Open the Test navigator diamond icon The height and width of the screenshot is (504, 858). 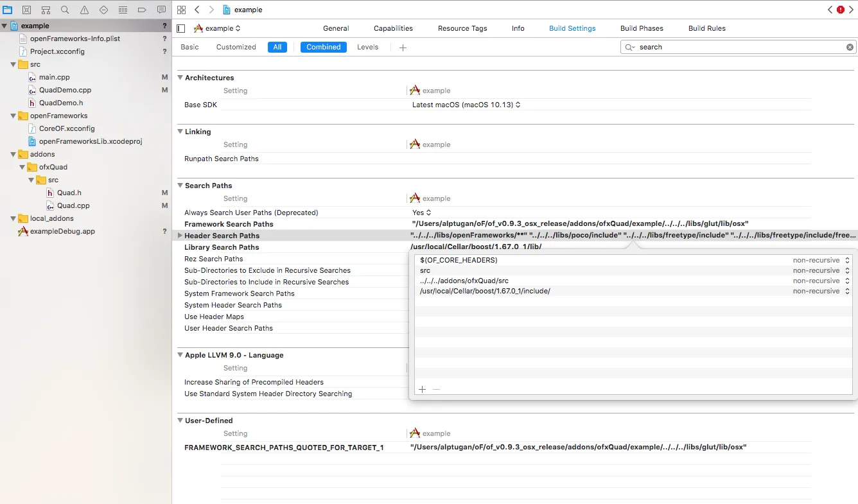(x=103, y=10)
